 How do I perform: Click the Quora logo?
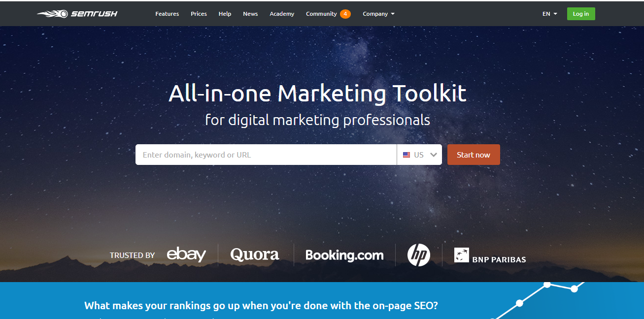pyautogui.click(x=255, y=255)
